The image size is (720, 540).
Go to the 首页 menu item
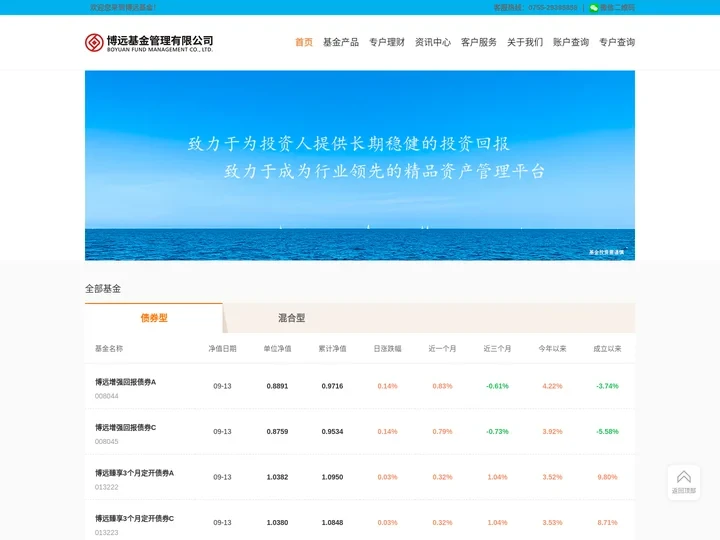(304, 42)
